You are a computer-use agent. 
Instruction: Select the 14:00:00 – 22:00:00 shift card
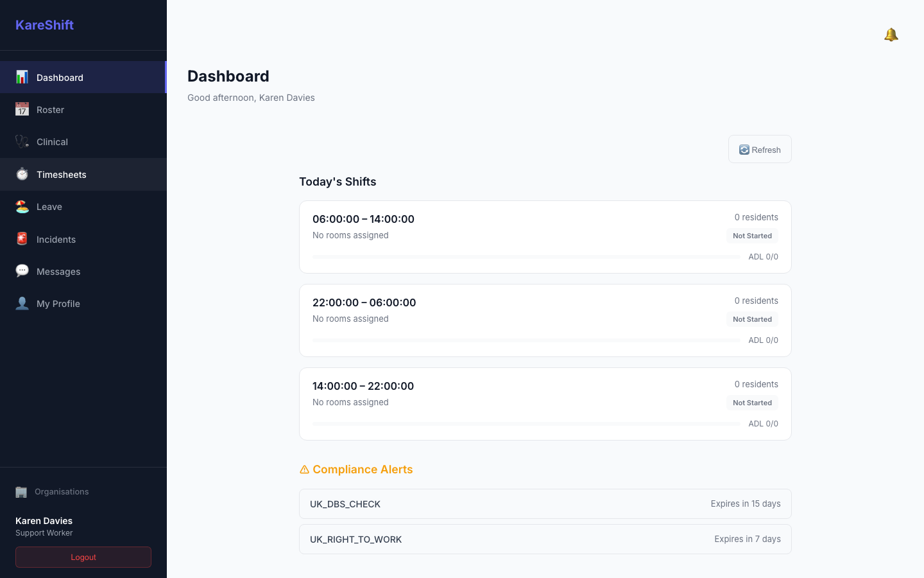[545, 404]
